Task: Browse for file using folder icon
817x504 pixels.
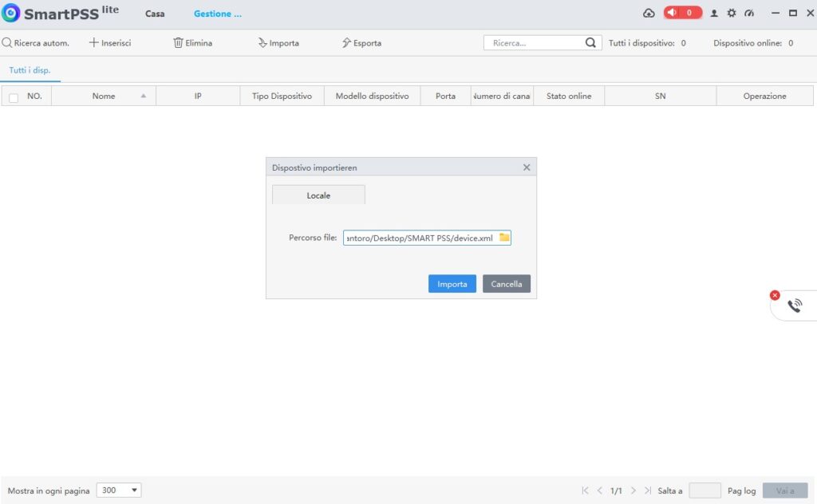Action: tap(504, 238)
